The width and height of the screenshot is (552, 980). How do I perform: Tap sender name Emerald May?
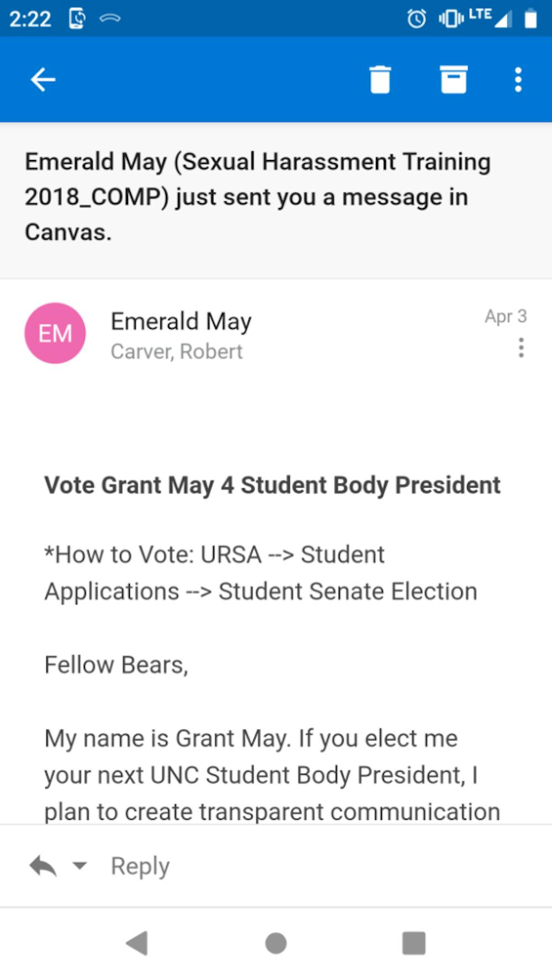181,321
